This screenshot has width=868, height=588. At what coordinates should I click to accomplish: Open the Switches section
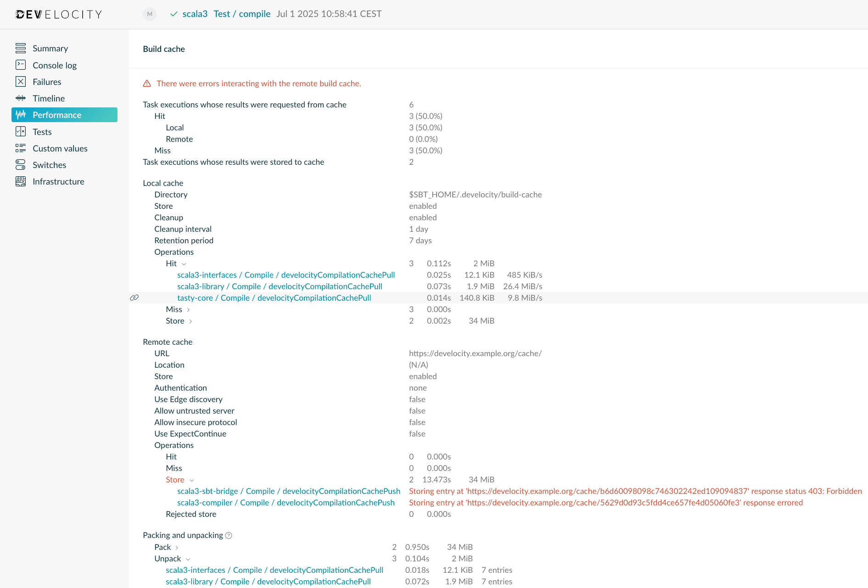pyautogui.click(x=49, y=165)
